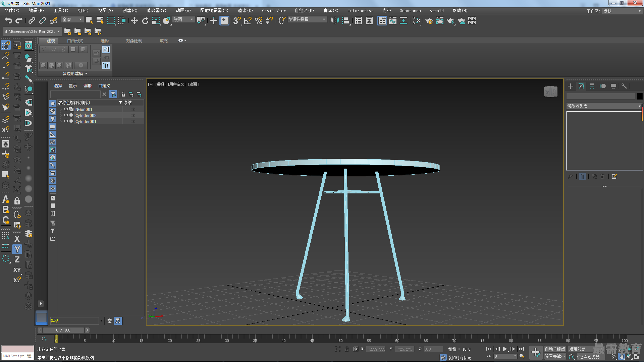Click the viewport navigation ViewCube
644x362 pixels.
tap(550, 91)
